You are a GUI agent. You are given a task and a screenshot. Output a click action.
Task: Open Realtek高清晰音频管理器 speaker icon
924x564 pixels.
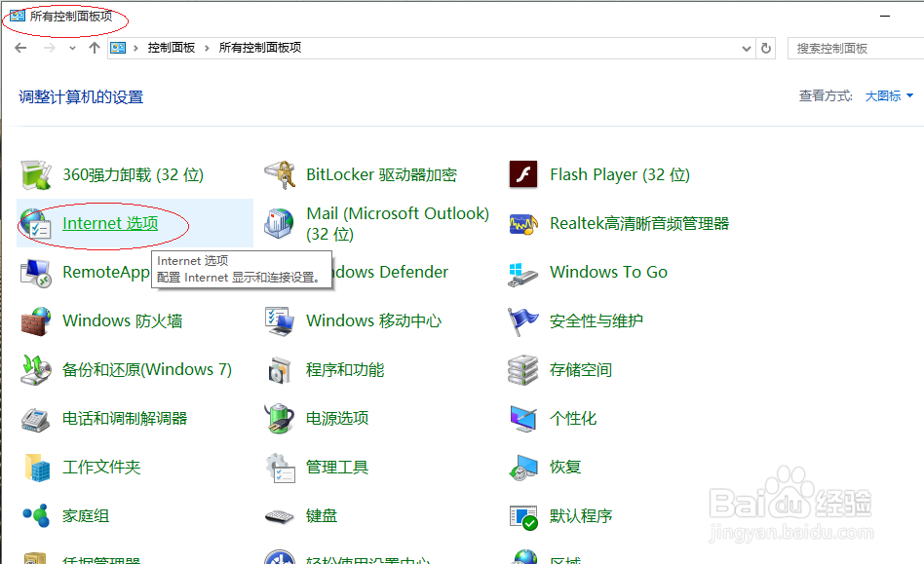pyautogui.click(x=523, y=224)
